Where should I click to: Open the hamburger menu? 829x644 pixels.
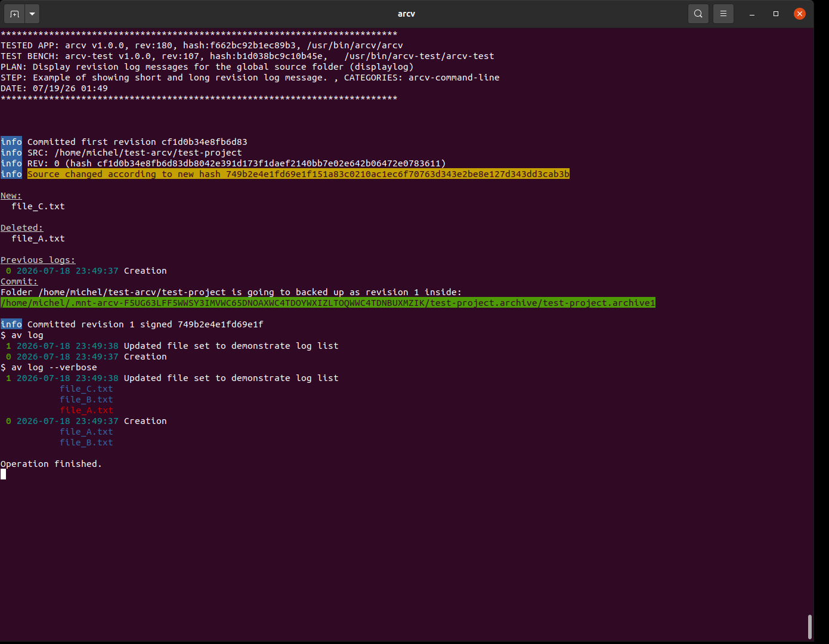point(723,13)
